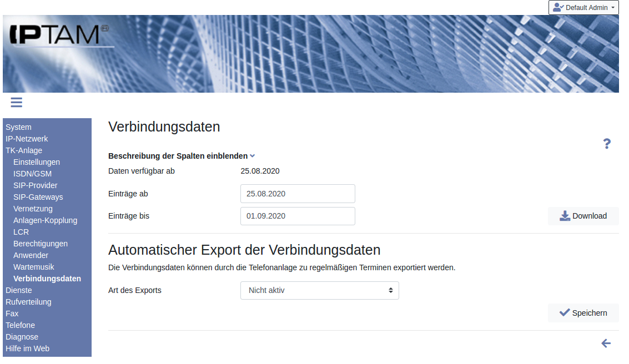Select SIP-Provider in the sidebar

pyautogui.click(x=35, y=185)
